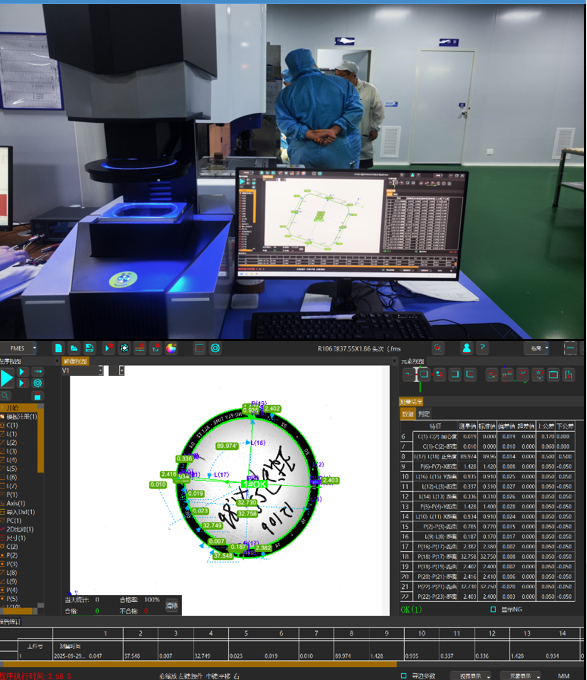
Task: Toggle the edge-finding parameters checkbox in status bar
Action: click(404, 676)
